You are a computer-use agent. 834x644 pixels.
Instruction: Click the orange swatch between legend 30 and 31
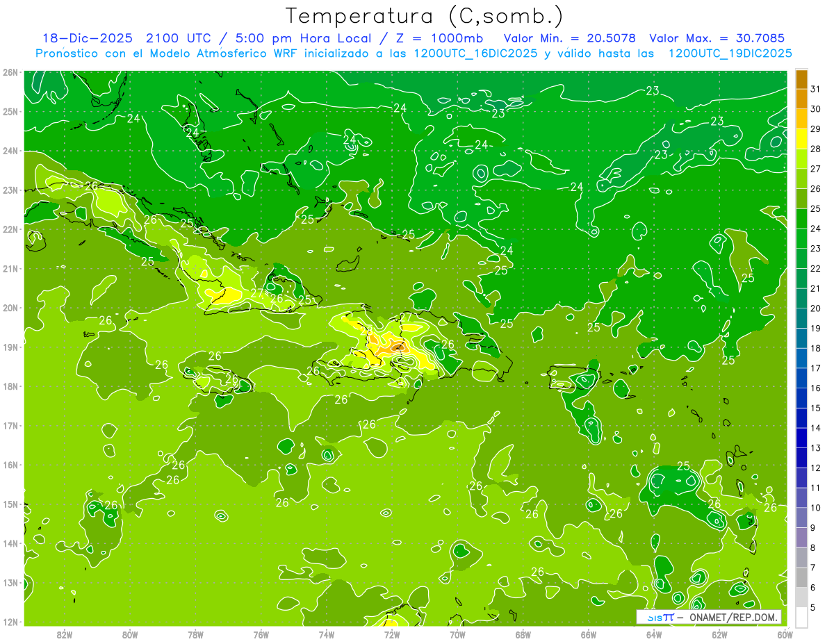[x=801, y=99]
